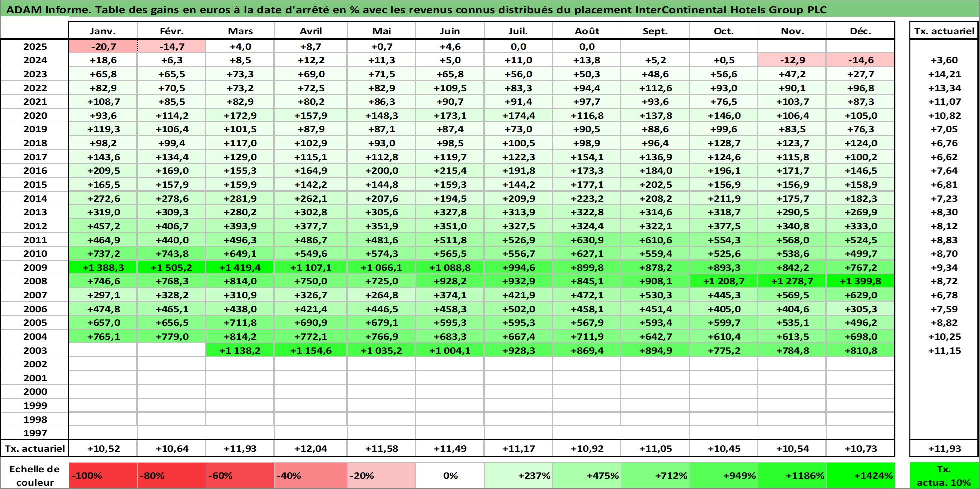The height and width of the screenshot is (489, 980).
Task: Select the 0% white color scale cell
Action: point(450,476)
